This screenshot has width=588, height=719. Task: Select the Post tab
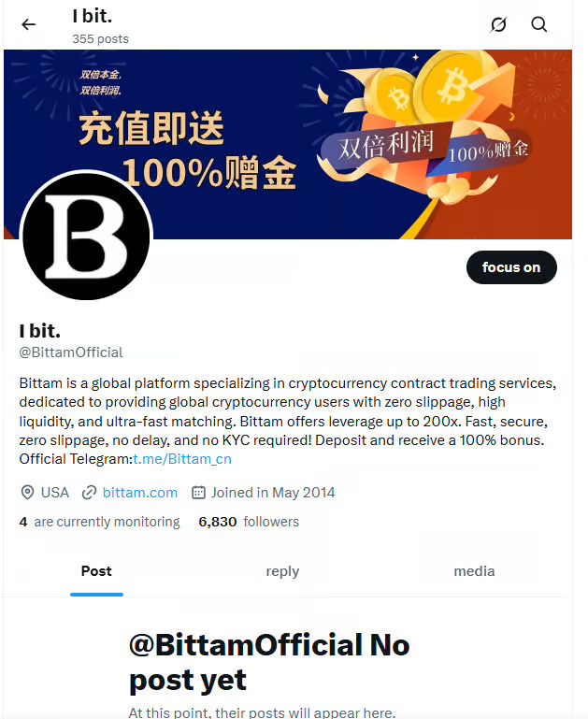point(96,571)
